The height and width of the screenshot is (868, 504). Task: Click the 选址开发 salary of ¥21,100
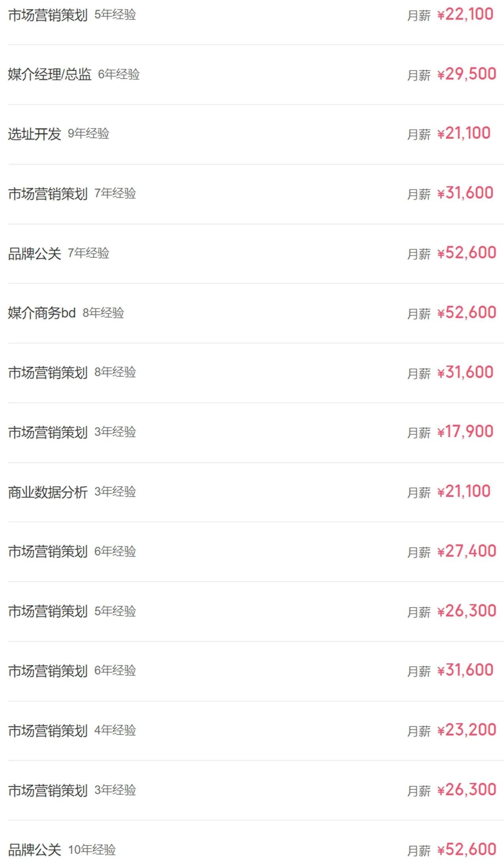[464, 134]
